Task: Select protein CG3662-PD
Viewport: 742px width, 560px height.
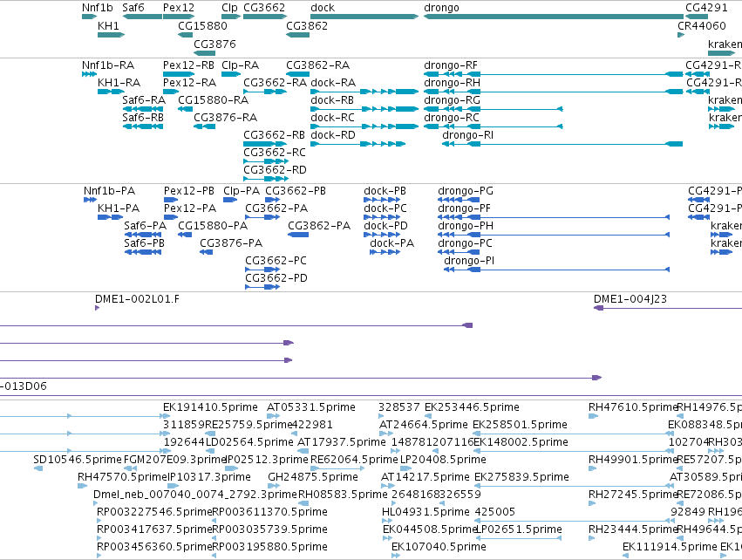Action: (262, 287)
